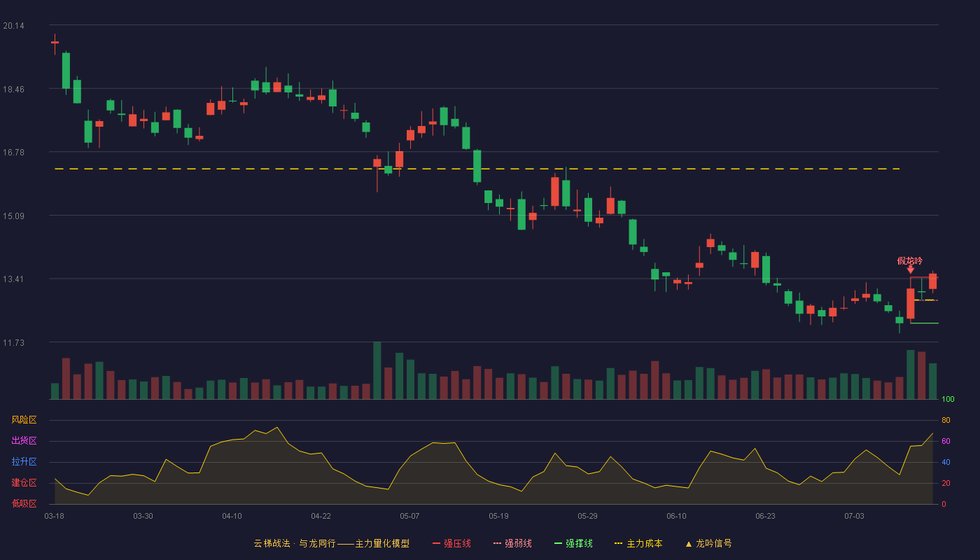Image resolution: width=980 pixels, height=560 pixels.
Task: Click the 假龙吟 signal label
Action: click(x=910, y=260)
